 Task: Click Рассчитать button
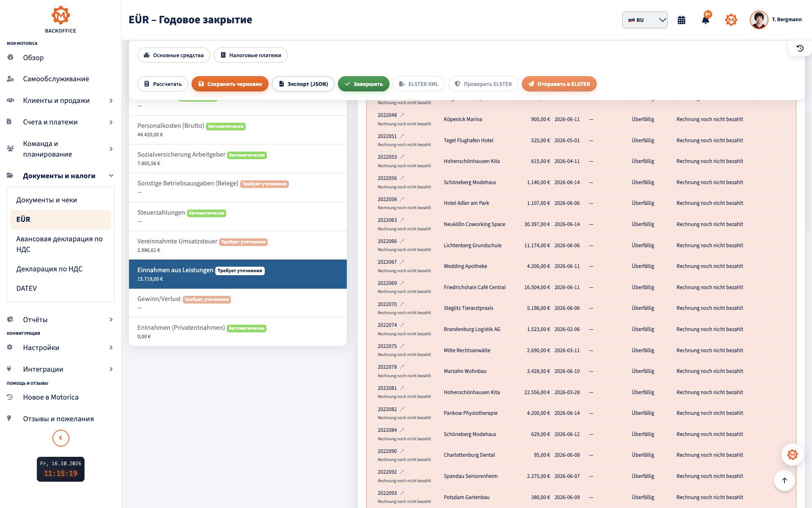click(x=163, y=84)
